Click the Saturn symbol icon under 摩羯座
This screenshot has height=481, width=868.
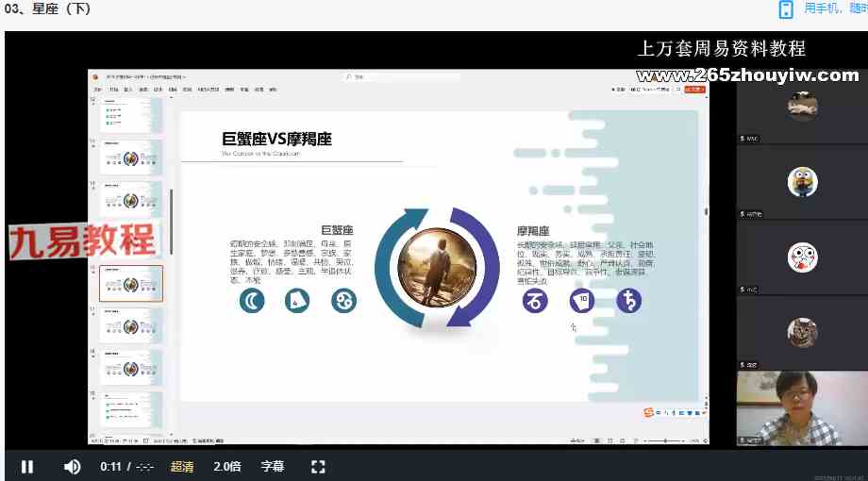(628, 301)
